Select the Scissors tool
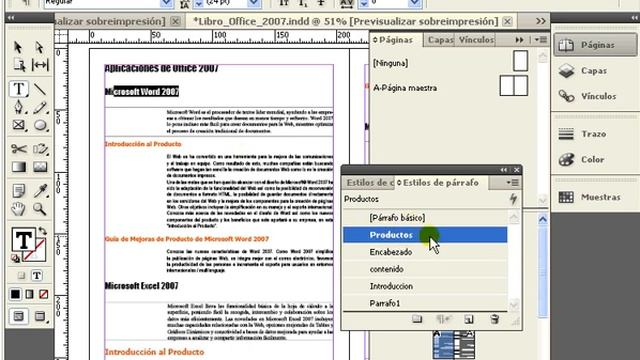Image resolution: width=640 pixels, height=360 pixels. click(19, 149)
